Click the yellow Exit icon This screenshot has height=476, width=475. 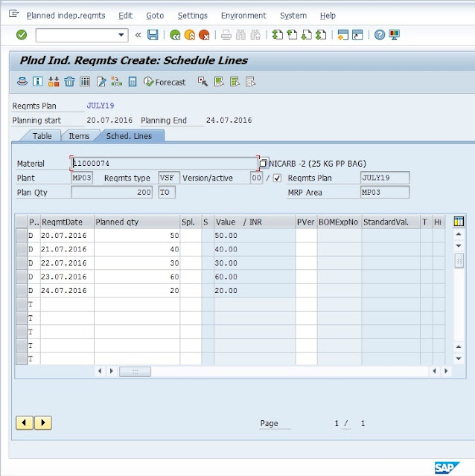(190, 35)
